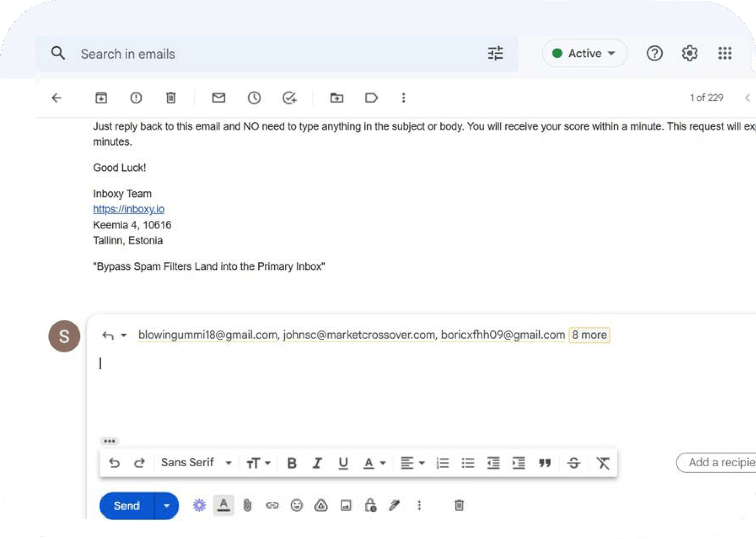Open the Active status dropdown
Image resolution: width=756 pixels, height=539 pixels.
(x=585, y=53)
